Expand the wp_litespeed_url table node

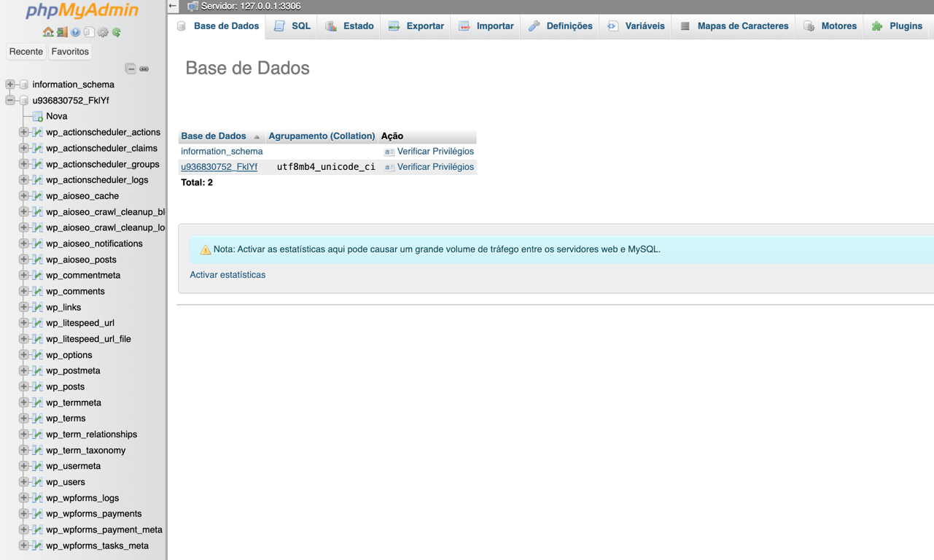(24, 323)
